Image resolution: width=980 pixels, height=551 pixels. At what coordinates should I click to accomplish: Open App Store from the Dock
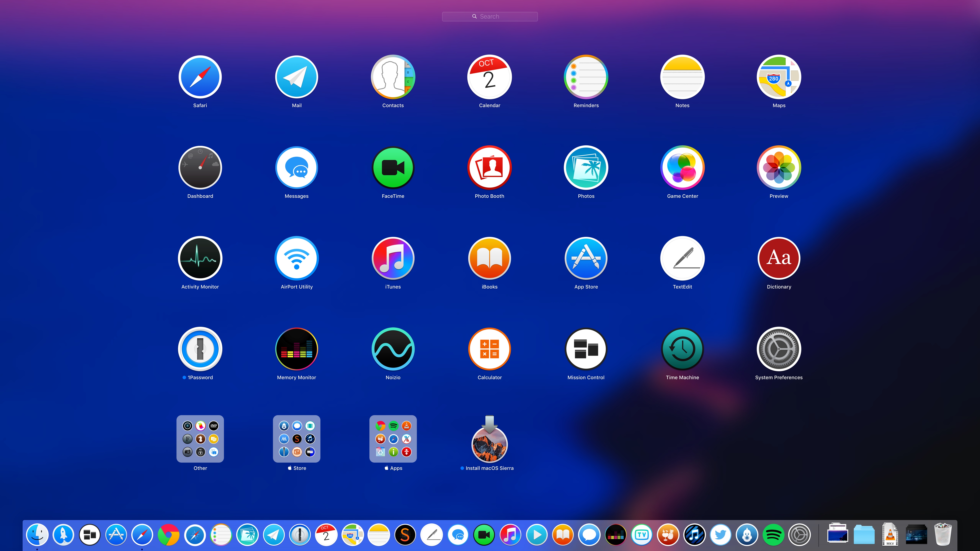point(116,535)
